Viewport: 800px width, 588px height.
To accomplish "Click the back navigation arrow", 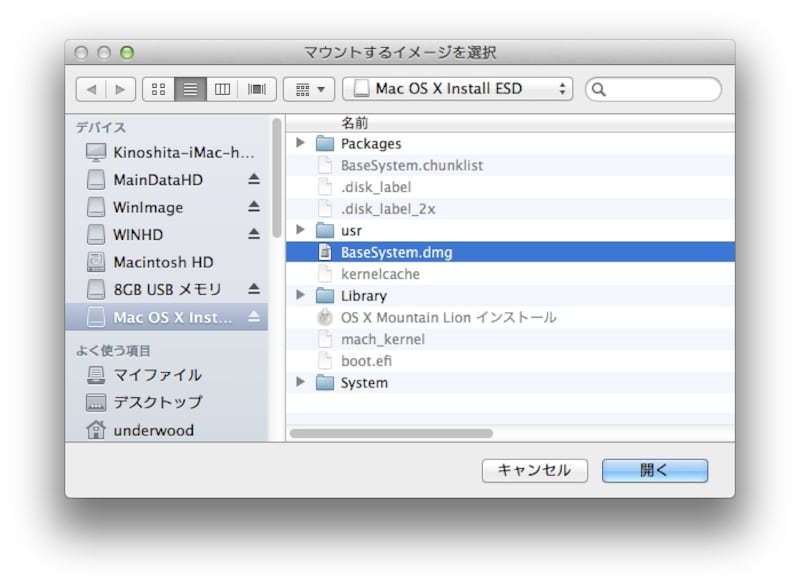I will point(91,88).
